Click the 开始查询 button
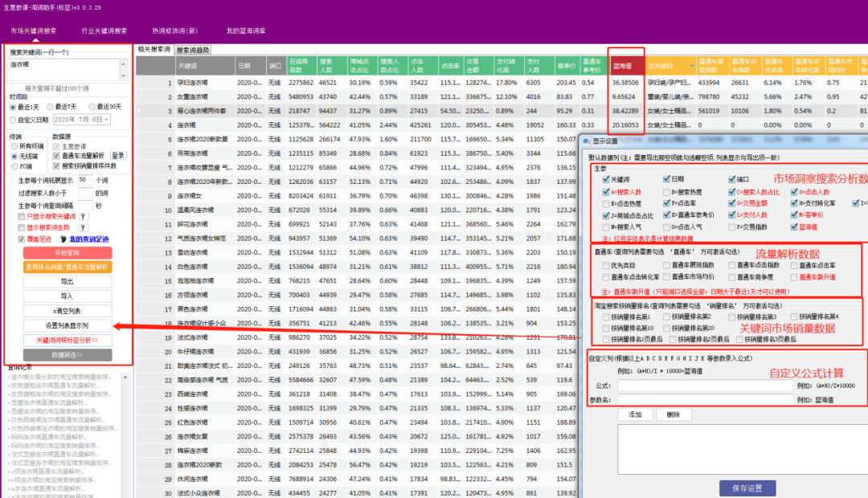The image size is (868, 498). (x=68, y=253)
